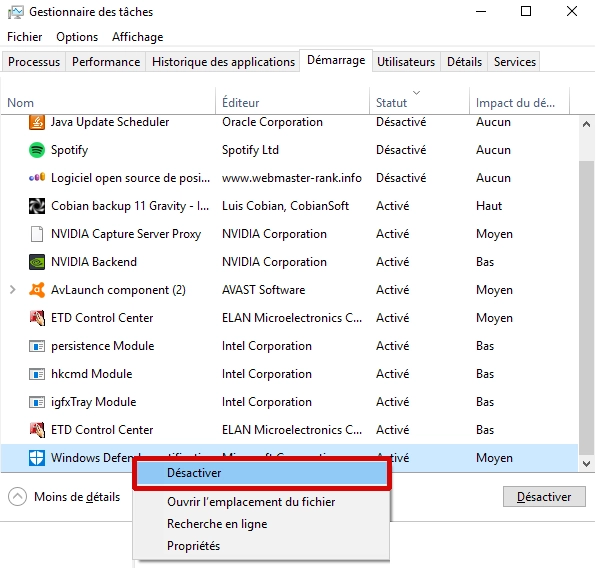This screenshot has height=568, width=602.
Task: Click the Cobian backup 11 Gravity icon
Action: (37, 206)
